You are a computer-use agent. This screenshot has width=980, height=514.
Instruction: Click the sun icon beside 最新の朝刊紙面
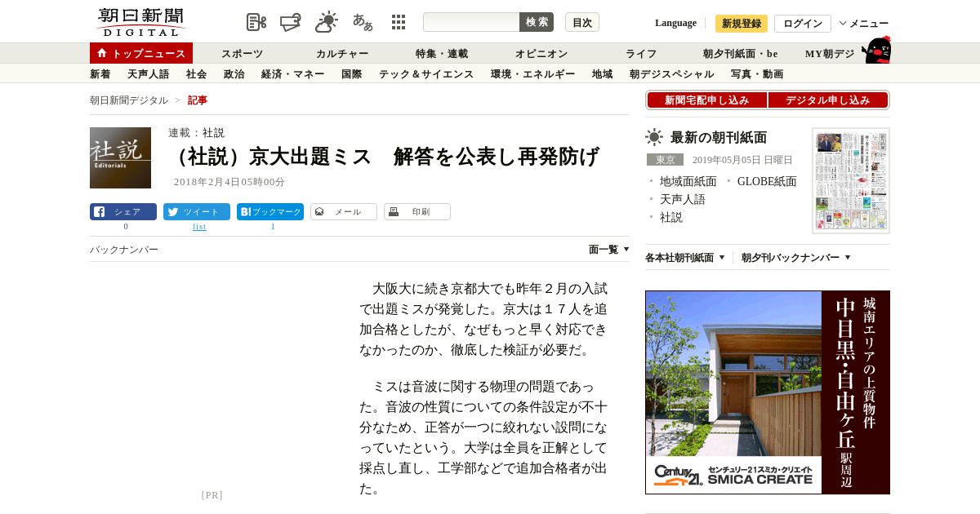pyautogui.click(x=654, y=137)
